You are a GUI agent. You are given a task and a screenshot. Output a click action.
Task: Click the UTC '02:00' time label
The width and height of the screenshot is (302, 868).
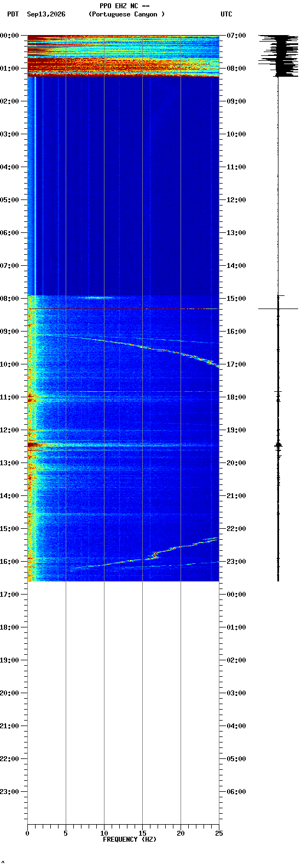pyautogui.click(x=236, y=660)
